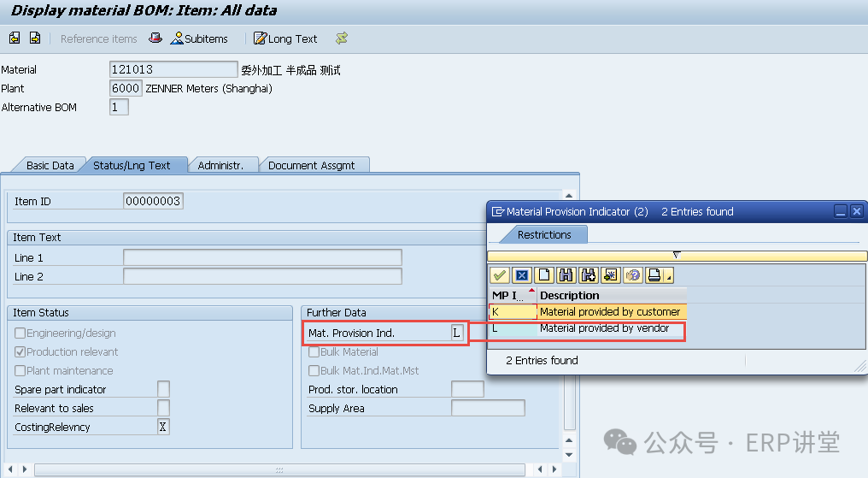The width and height of the screenshot is (868, 478).
Task: Cancel the popup with blue X icon
Action: point(521,275)
